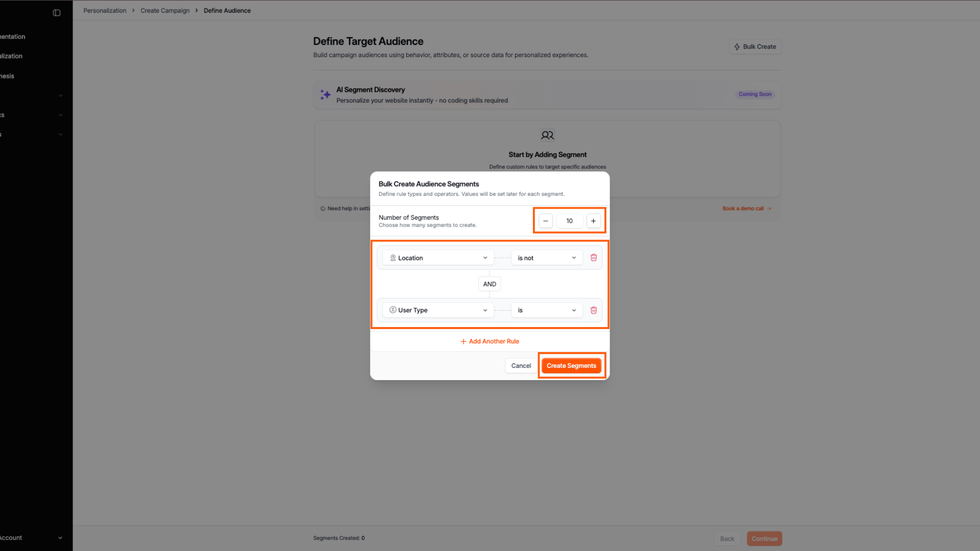The width and height of the screenshot is (980, 551).
Task: Toggle the AND rule connector
Action: pyautogui.click(x=489, y=284)
